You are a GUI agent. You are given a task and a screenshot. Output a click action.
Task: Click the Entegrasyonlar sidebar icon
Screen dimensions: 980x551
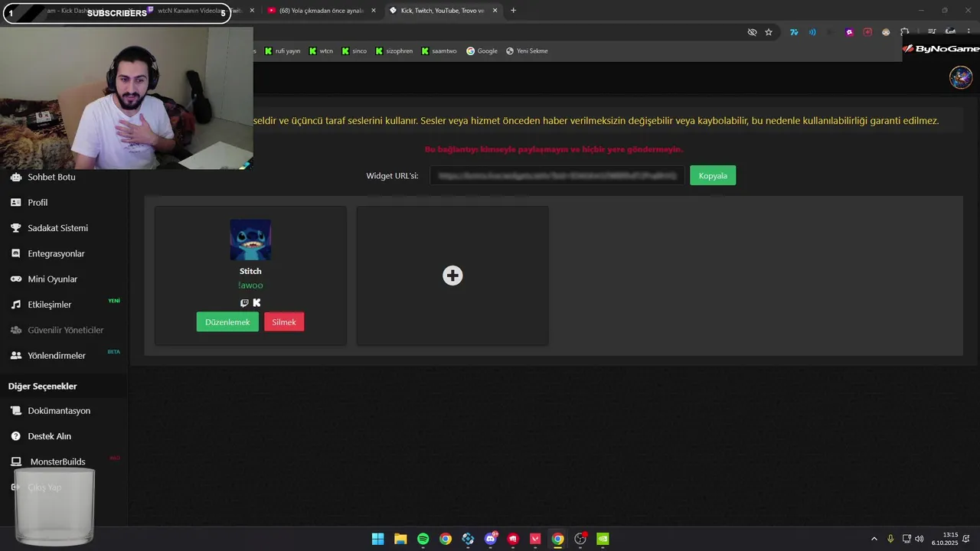[x=15, y=253]
